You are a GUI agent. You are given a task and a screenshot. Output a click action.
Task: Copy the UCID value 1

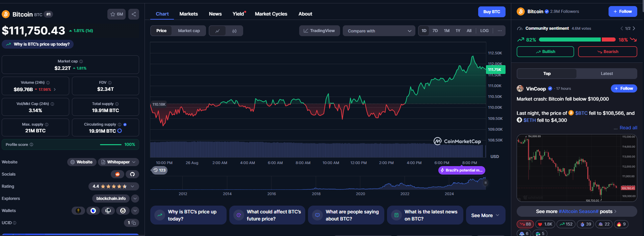click(134, 223)
